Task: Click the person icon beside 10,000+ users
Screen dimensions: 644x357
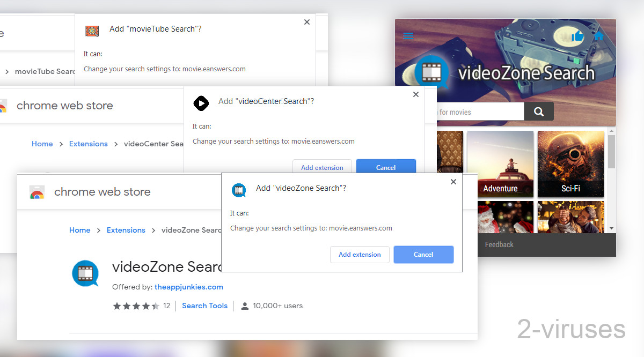Action: click(x=245, y=306)
